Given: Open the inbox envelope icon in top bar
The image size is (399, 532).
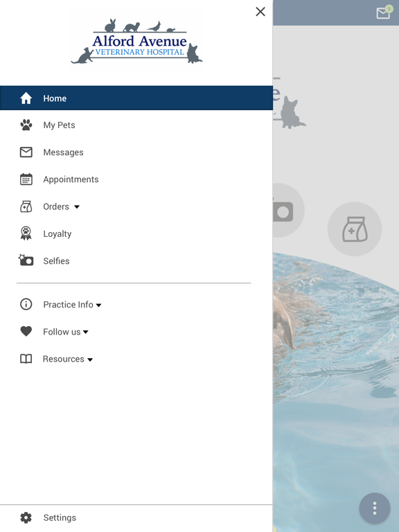Looking at the screenshot, I should point(383,12).
